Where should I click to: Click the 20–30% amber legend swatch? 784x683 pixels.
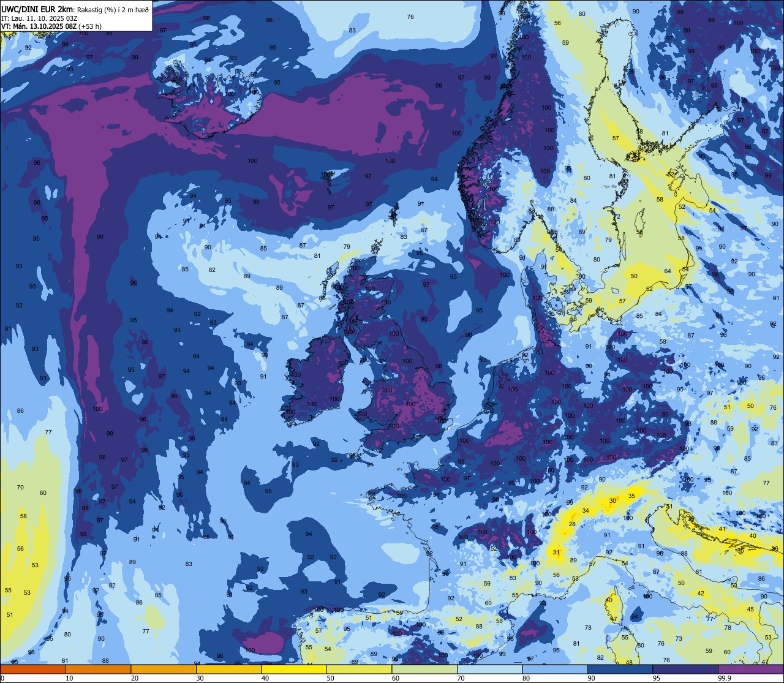coord(164,669)
